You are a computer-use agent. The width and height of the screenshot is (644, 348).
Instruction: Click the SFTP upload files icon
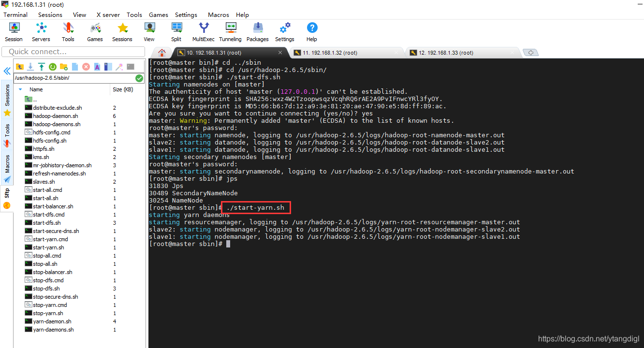point(42,67)
